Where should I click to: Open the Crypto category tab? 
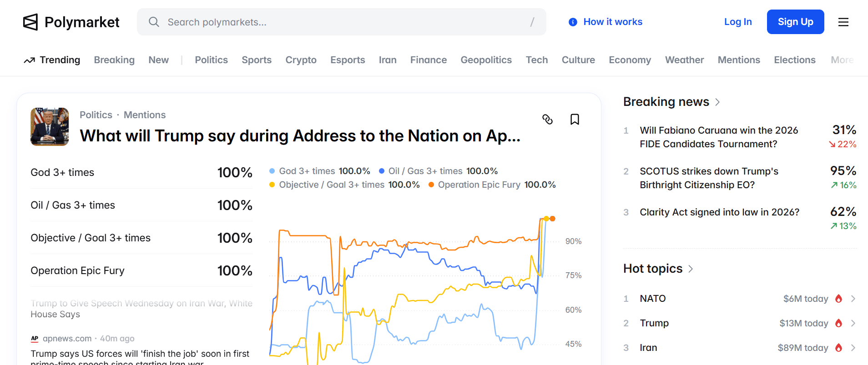301,60
